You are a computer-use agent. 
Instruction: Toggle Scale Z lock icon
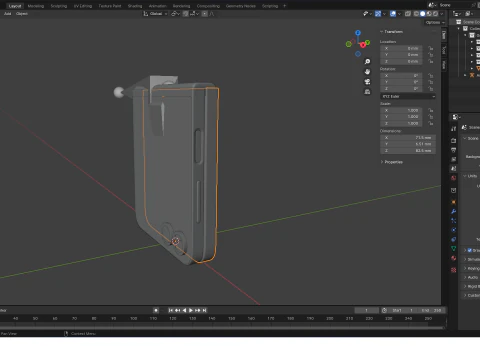coord(430,123)
